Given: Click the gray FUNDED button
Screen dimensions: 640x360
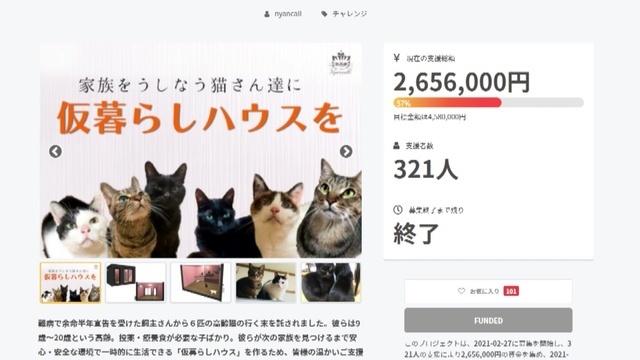Looking at the screenshot, I should pos(488,320).
